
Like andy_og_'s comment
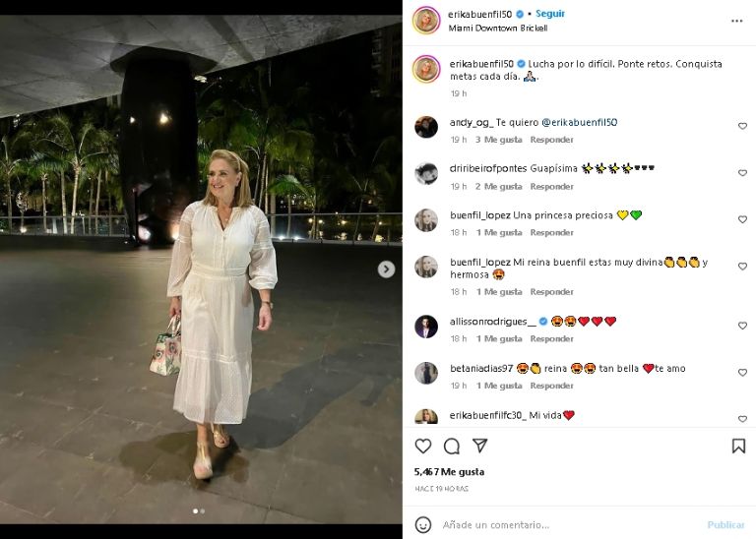point(742,126)
